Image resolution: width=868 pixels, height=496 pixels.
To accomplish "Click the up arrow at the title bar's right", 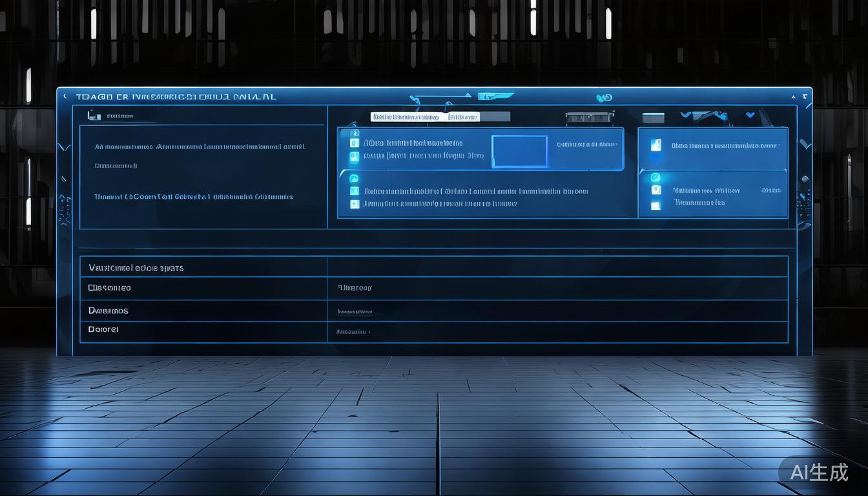I will click(794, 97).
